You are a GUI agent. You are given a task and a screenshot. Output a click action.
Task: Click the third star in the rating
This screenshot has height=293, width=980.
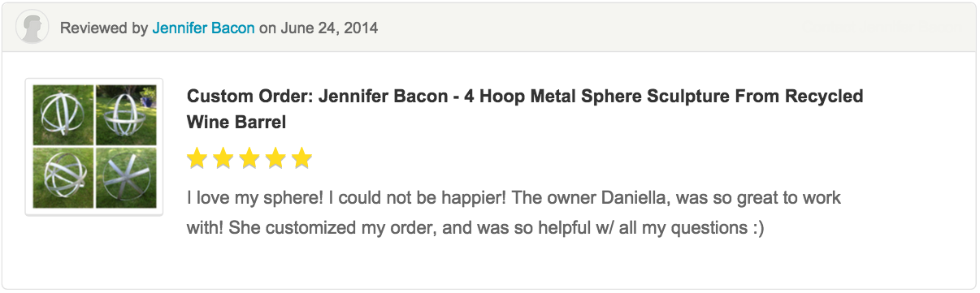tap(249, 158)
